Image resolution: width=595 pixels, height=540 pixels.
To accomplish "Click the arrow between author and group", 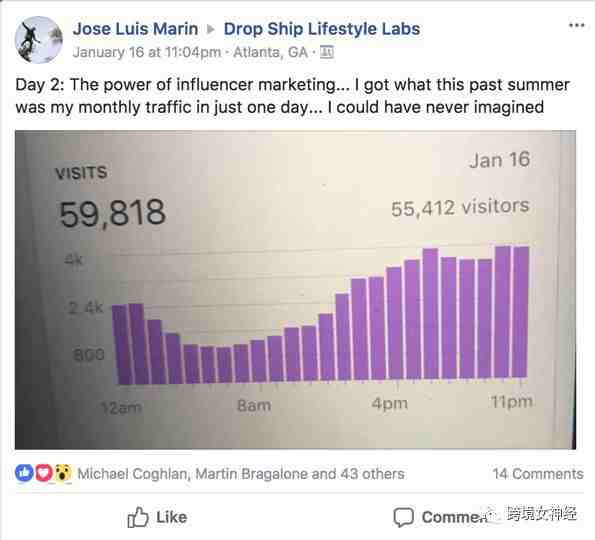I will coord(211,29).
